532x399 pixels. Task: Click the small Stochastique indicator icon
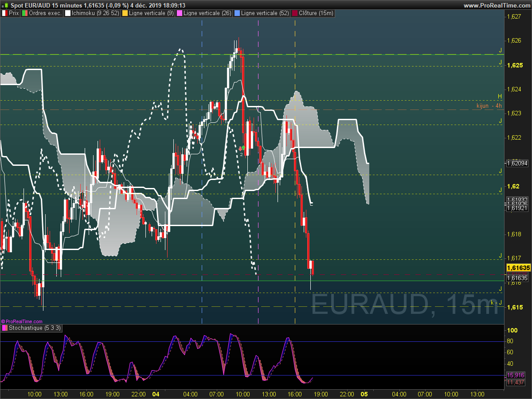(x=5, y=328)
